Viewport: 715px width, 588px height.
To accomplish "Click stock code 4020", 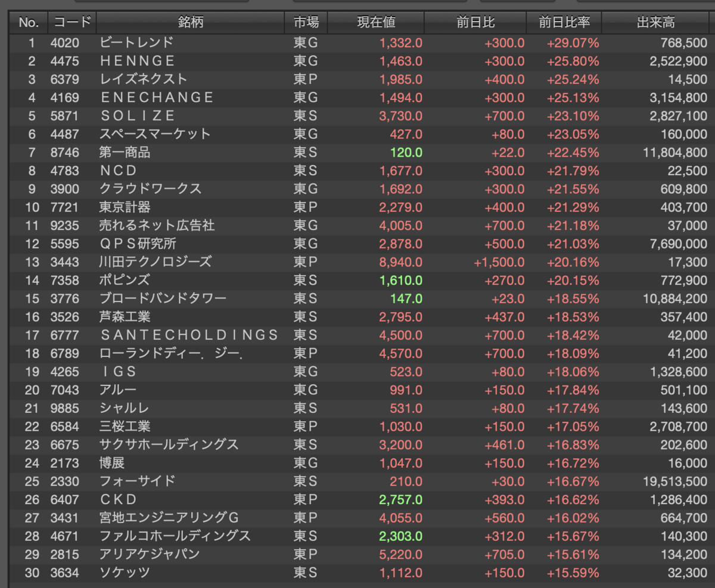I will [64, 43].
